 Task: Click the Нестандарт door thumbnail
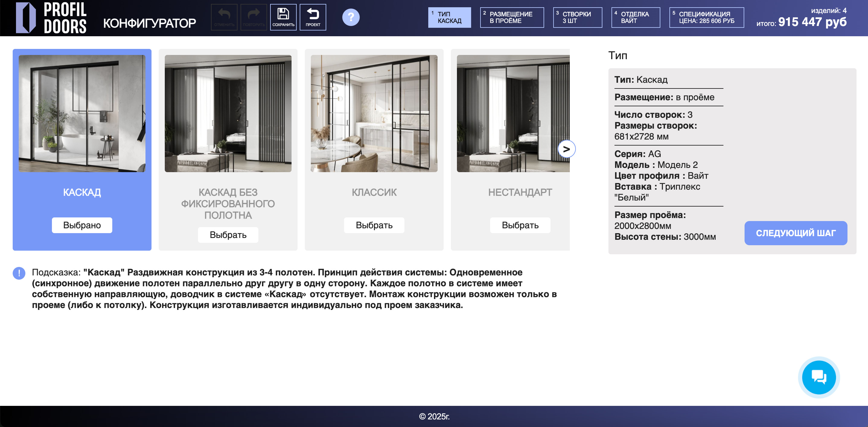[513, 114]
